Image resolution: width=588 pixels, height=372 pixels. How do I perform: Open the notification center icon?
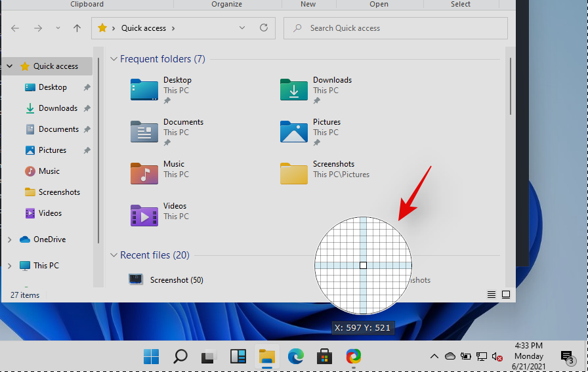point(568,358)
